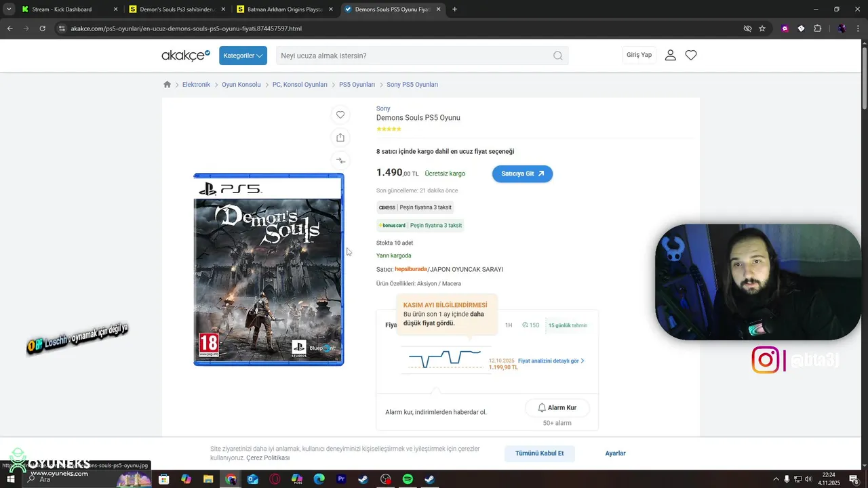868x488 pixels.
Task: Show hidden system tray icons
Action: coord(776,479)
